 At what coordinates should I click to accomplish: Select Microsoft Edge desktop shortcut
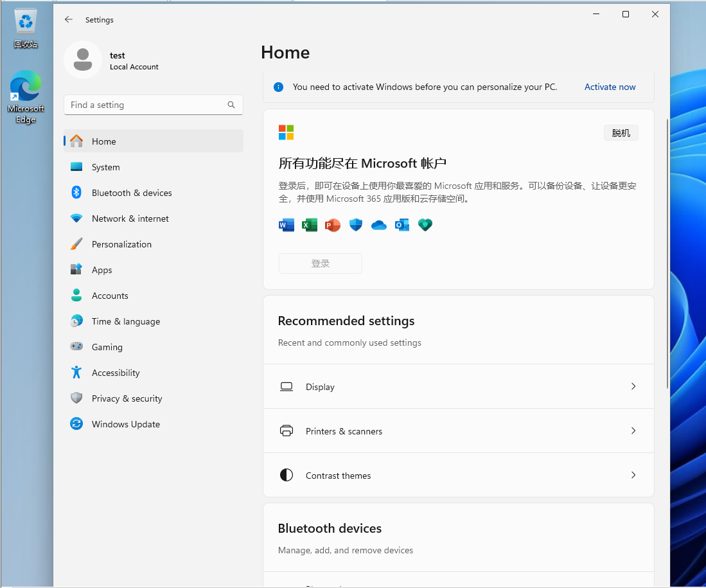26,97
